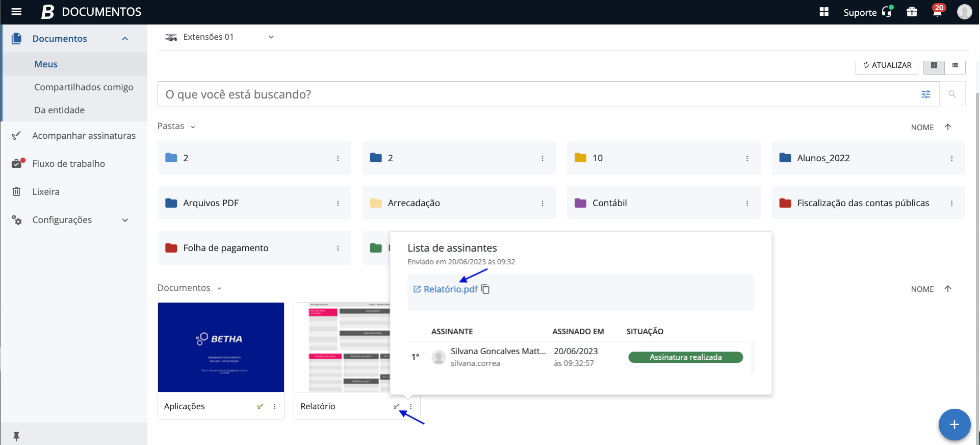Click the gift box icon in header
Viewport: 980px width, 445px height.
point(912,12)
